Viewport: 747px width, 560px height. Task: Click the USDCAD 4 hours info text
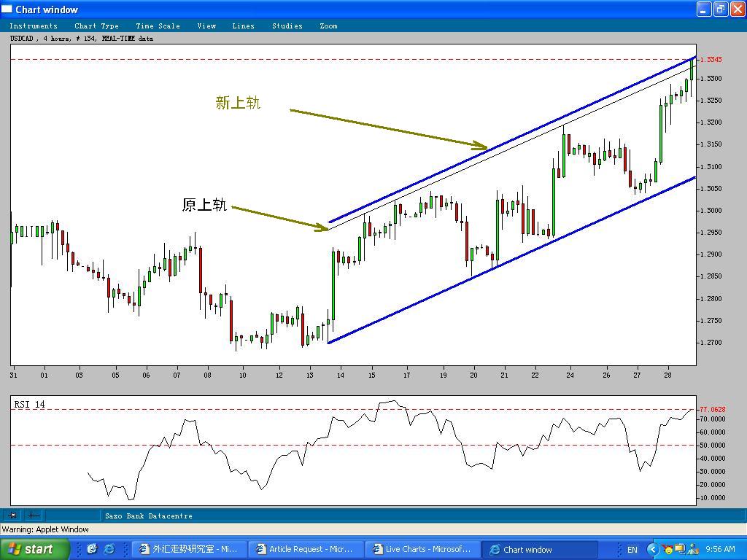pos(82,39)
